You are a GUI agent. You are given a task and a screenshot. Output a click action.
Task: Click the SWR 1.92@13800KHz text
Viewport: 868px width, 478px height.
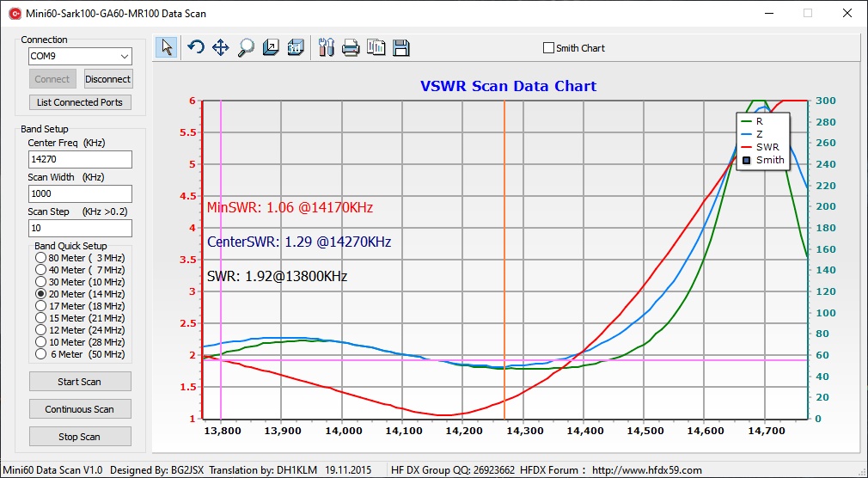[x=277, y=276]
